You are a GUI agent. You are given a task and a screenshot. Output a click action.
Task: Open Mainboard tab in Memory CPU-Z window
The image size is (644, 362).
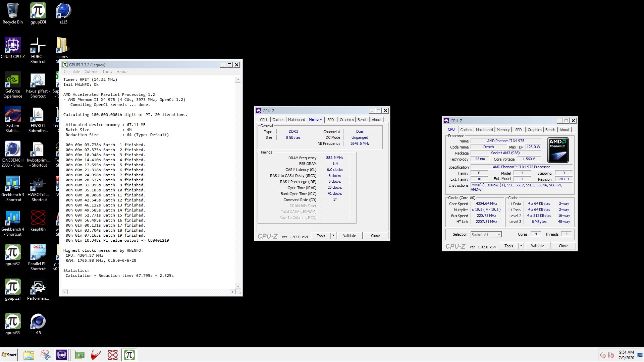pyautogui.click(x=297, y=120)
